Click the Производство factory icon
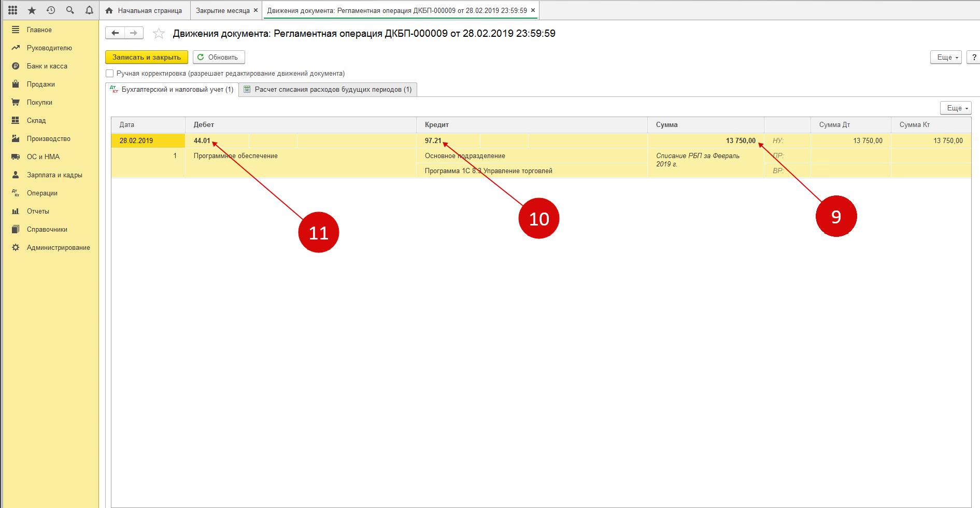The height and width of the screenshot is (508, 980). click(x=16, y=138)
